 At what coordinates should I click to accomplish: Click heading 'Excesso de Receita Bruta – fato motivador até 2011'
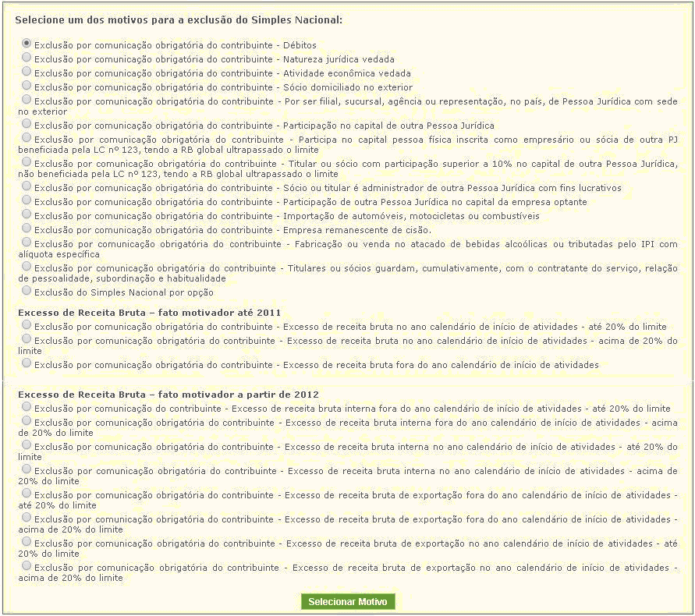(x=149, y=313)
